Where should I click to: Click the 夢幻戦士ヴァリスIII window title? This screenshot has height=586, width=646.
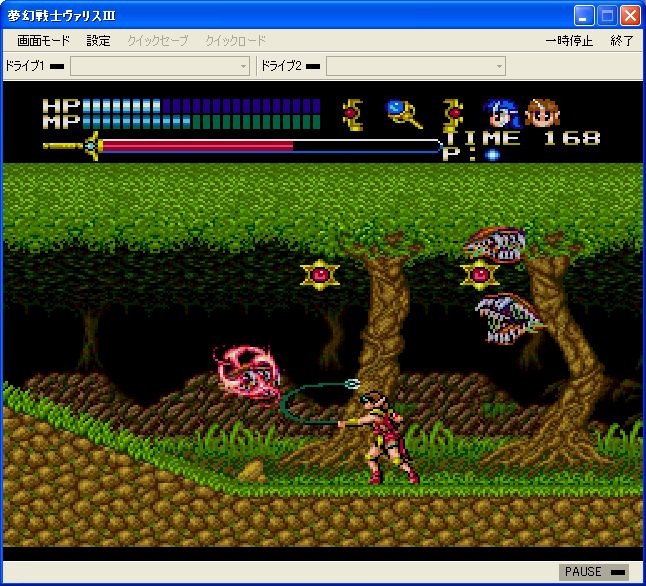coord(61,16)
